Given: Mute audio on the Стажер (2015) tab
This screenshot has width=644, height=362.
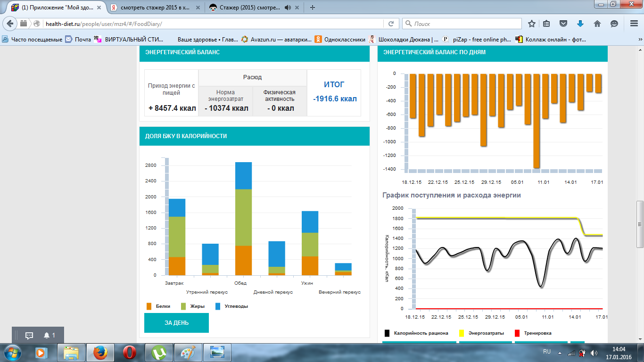Looking at the screenshot, I should [288, 8].
